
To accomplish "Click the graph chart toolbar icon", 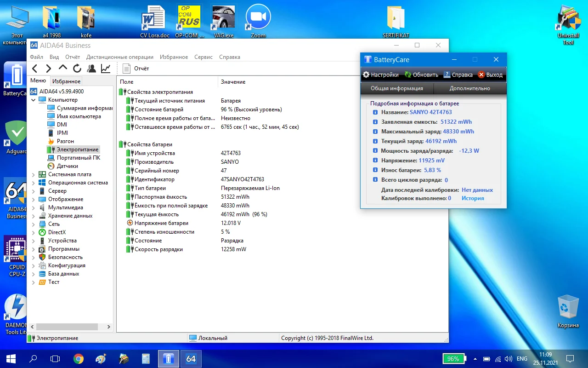I will (106, 69).
